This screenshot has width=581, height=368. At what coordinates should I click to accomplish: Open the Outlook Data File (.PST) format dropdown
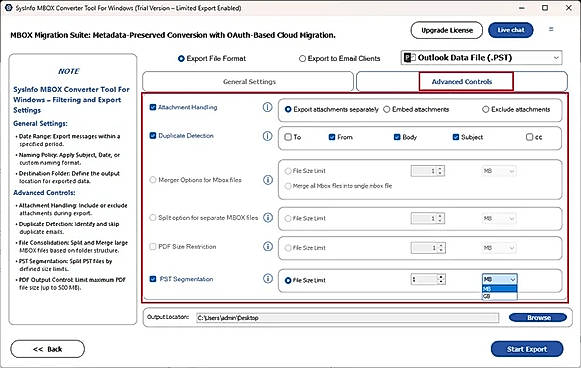pos(481,58)
